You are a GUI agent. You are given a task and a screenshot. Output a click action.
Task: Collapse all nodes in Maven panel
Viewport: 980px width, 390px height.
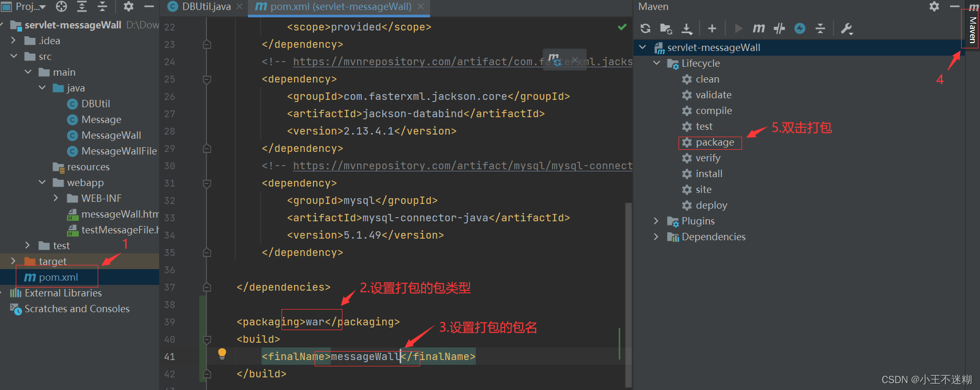tap(820, 28)
